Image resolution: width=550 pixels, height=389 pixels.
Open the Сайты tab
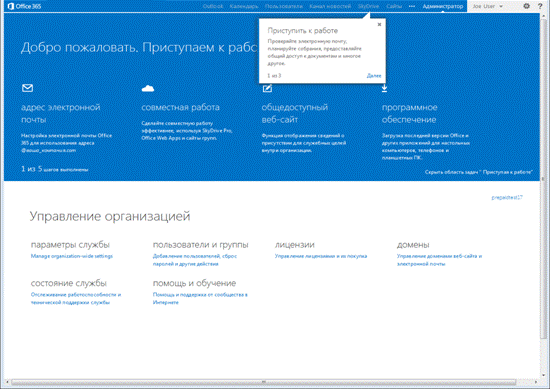(x=394, y=6)
